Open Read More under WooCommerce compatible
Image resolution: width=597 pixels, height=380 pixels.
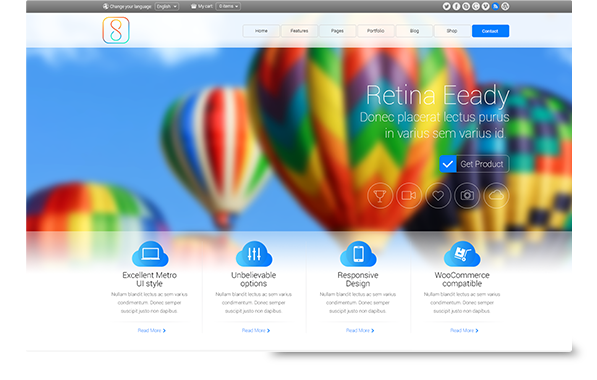[x=464, y=331]
